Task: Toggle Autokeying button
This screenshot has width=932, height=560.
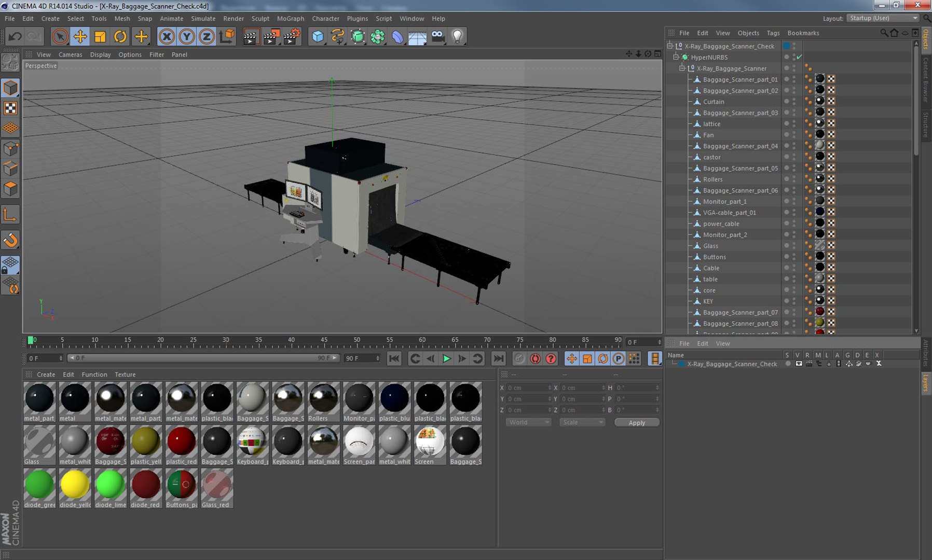Action: coord(535,358)
